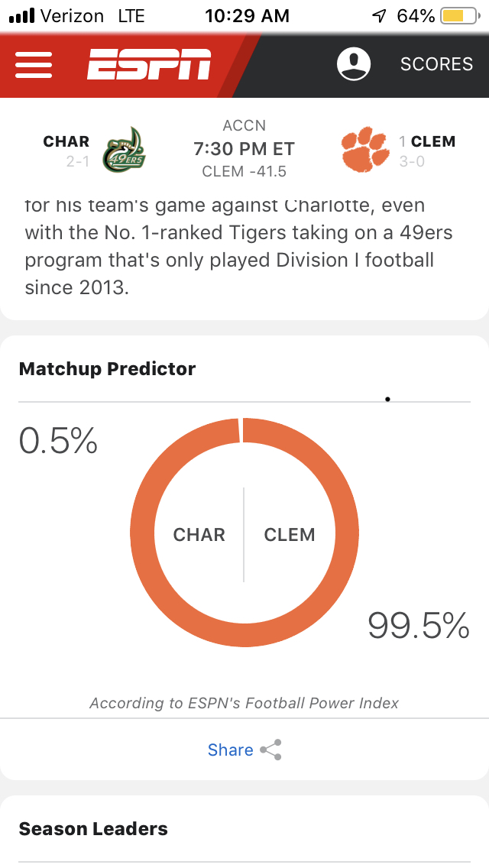Image resolution: width=489 pixels, height=868 pixels.
Task: Tap the CLEM -41.5 betting line
Action: (x=244, y=172)
